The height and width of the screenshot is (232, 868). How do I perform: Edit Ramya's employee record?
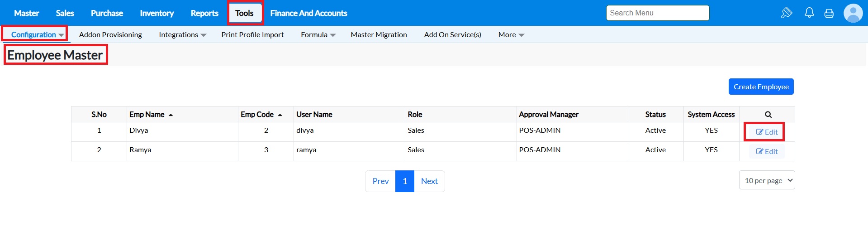[767, 151]
